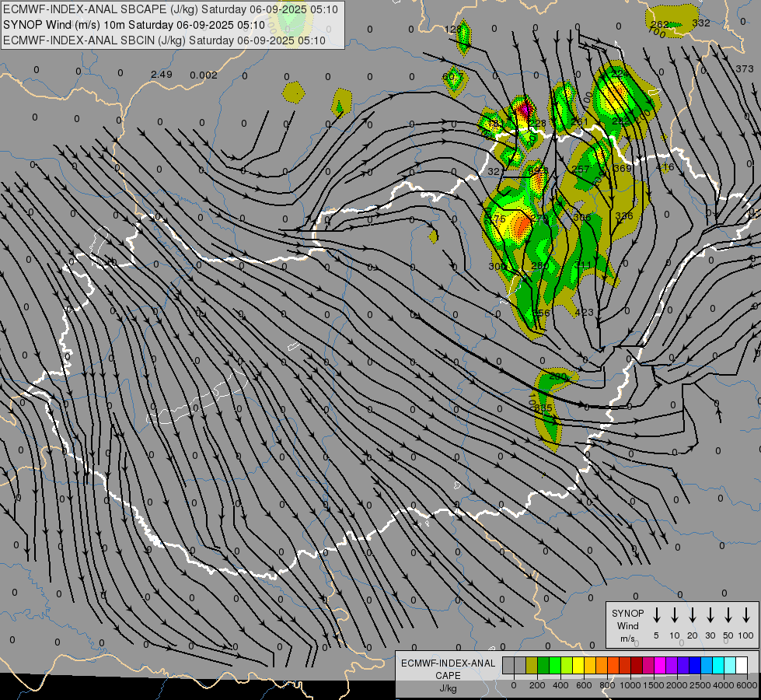
Task: Select the dark red CAPE legend swatch
Action: 637,666
